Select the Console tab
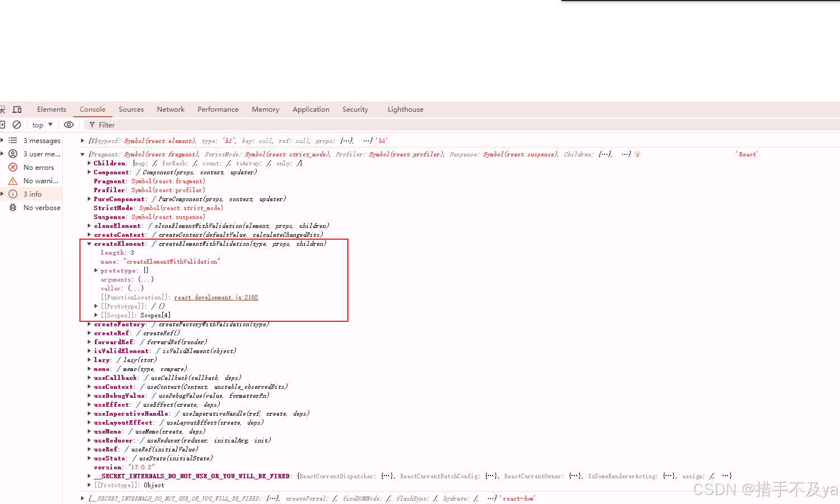This screenshot has width=840, height=504. coord(92,110)
